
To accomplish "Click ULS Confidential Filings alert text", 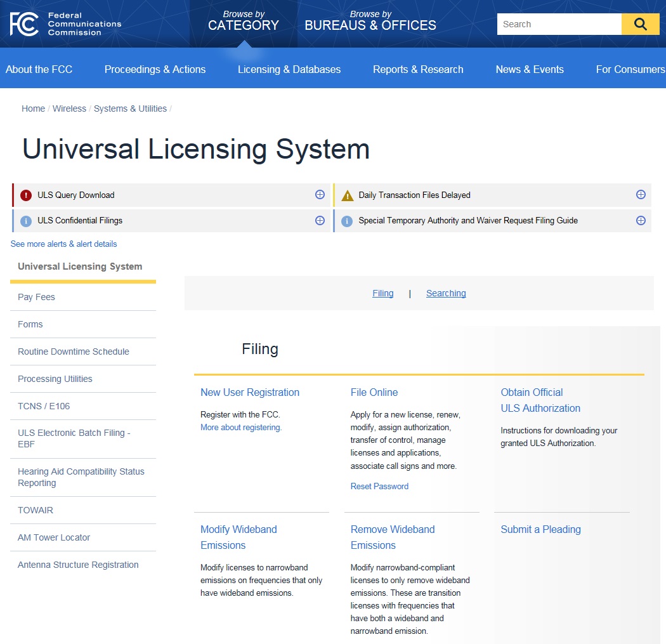I will [80, 220].
